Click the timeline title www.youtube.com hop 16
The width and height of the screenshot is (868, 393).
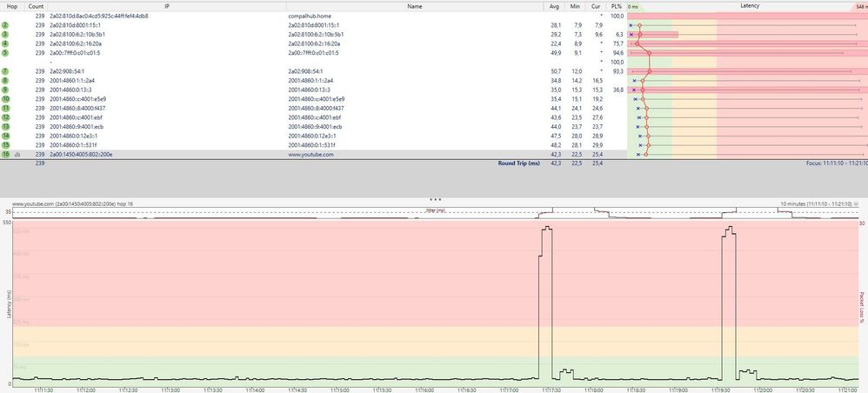72,204
